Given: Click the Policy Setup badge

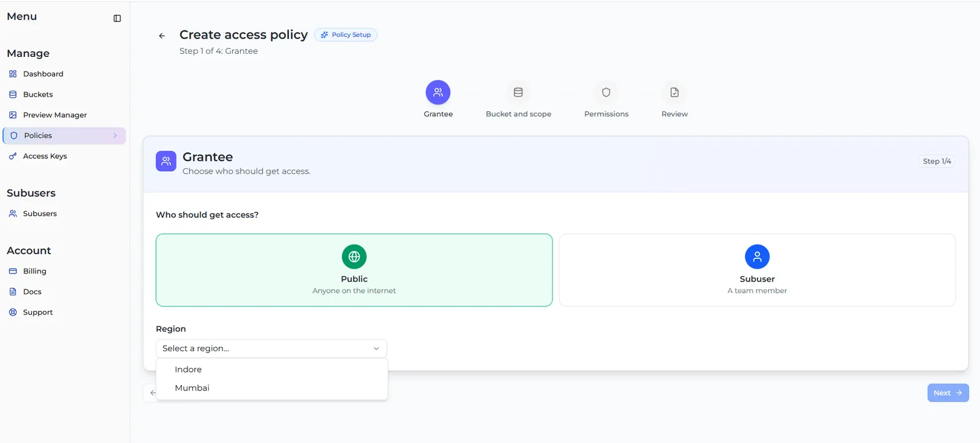Looking at the screenshot, I should pyautogui.click(x=345, y=35).
